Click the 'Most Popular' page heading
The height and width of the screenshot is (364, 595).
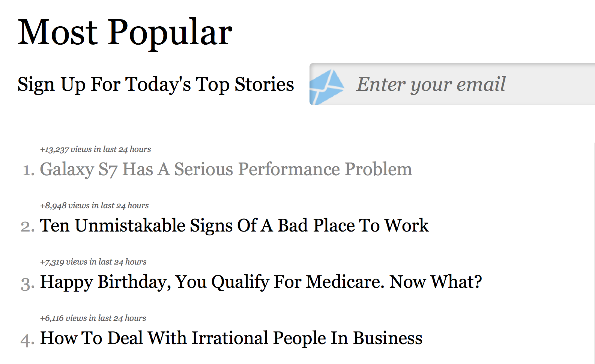(x=125, y=33)
